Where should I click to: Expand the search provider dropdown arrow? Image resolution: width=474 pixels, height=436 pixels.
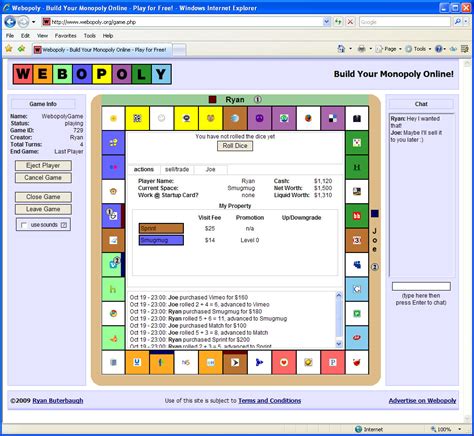(466, 22)
